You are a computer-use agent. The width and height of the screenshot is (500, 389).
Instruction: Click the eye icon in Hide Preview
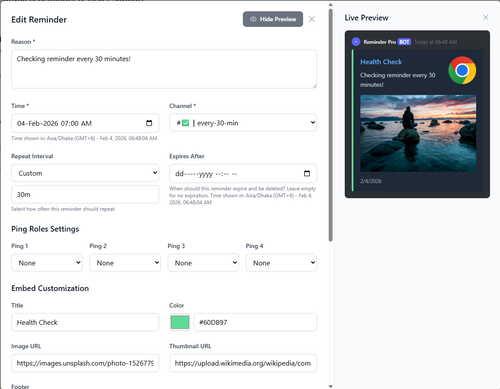pyautogui.click(x=253, y=19)
